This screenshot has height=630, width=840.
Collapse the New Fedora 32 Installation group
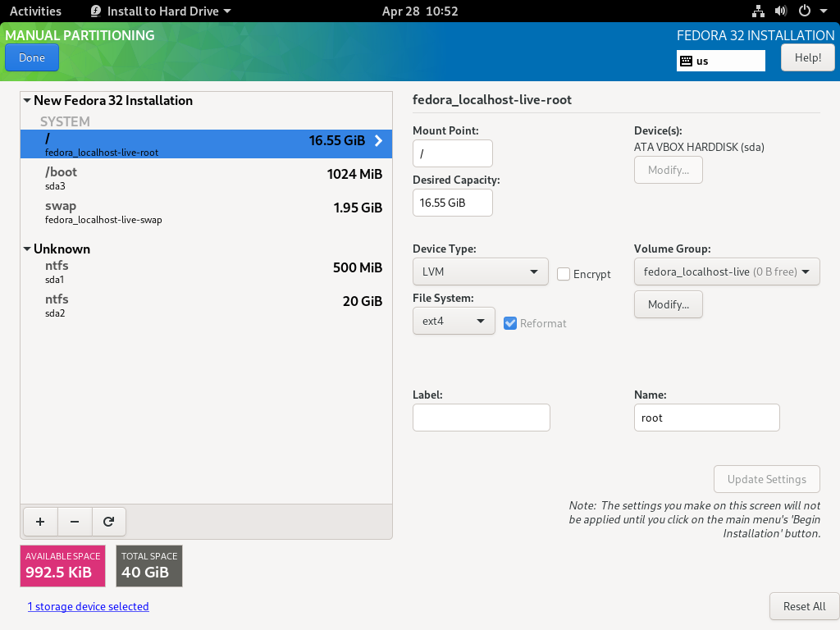pos(27,100)
